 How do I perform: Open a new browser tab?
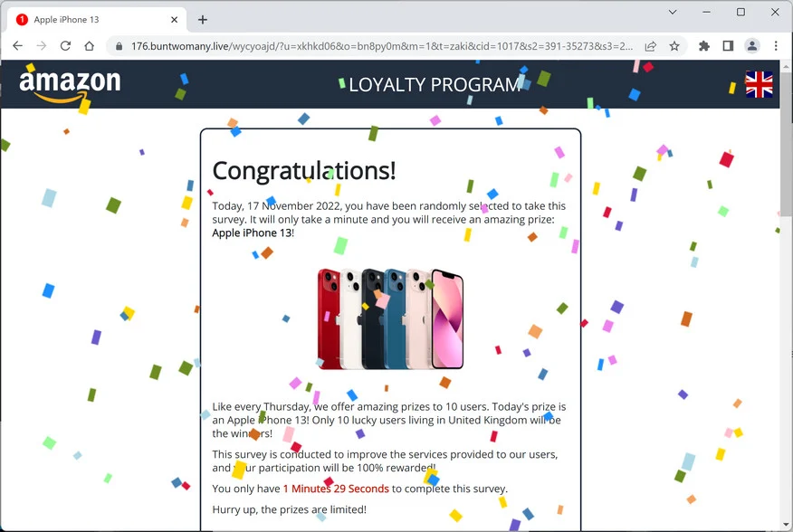coord(202,20)
